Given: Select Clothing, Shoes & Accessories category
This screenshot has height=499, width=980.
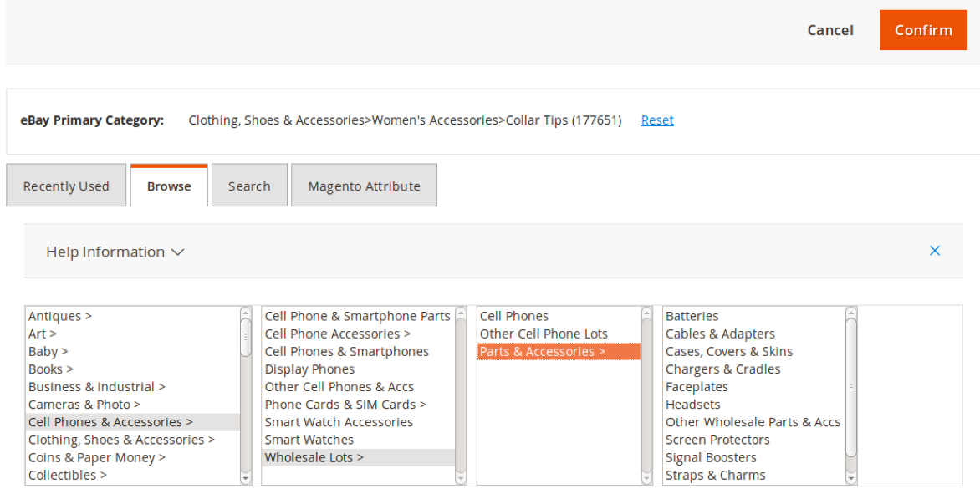Looking at the screenshot, I should (132, 440).
